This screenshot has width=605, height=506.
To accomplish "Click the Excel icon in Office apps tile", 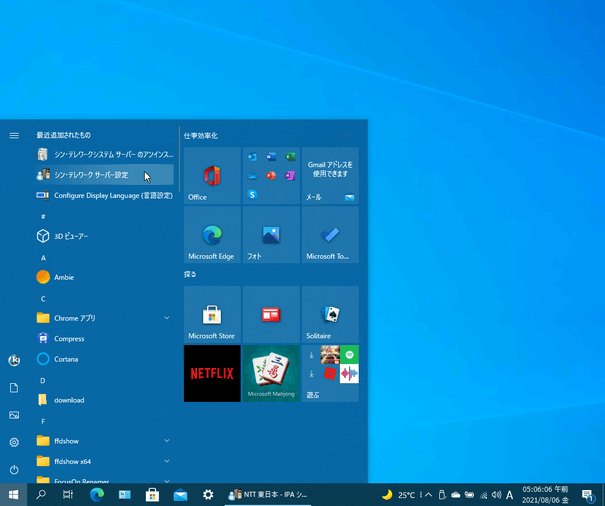I will (290, 157).
